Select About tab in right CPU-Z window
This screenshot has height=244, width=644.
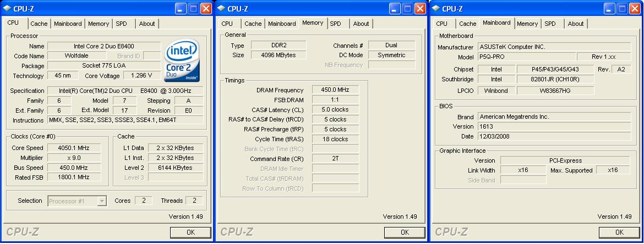coord(576,24)
